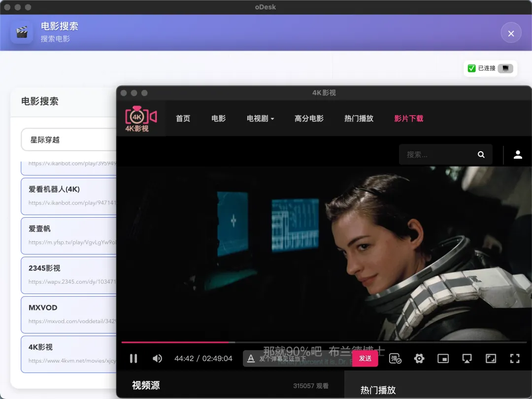Close the 电影搜索 panel with X
The image size is (532, 399).
(x=511, y=33)
